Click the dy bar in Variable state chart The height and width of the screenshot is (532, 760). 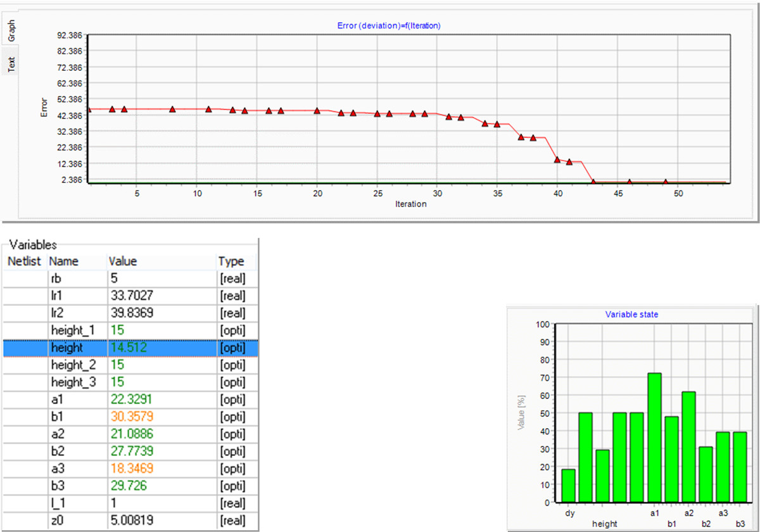568,486
